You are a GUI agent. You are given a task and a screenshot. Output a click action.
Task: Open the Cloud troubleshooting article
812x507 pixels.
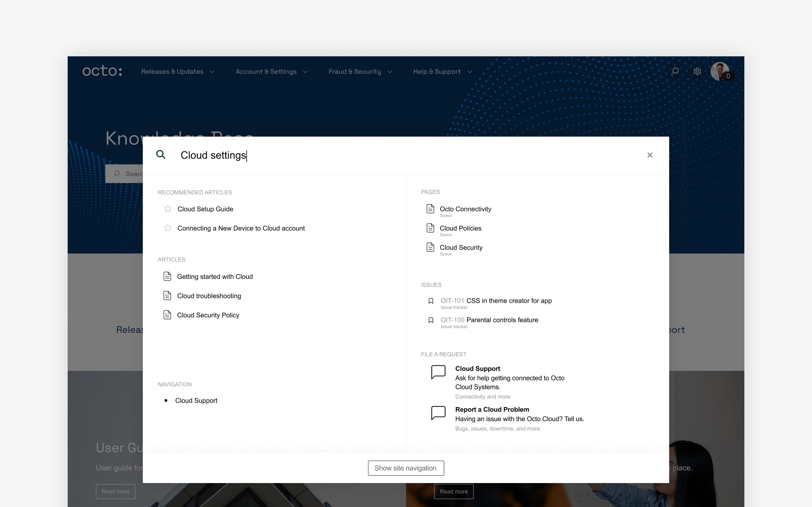[x=209, y=295]
